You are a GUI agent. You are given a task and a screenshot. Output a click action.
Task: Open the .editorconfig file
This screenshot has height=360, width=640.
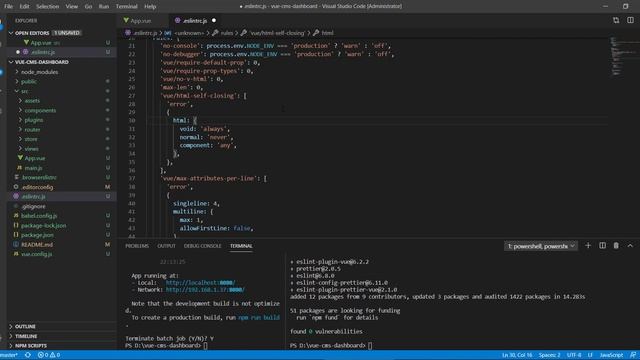pos(37,187)
